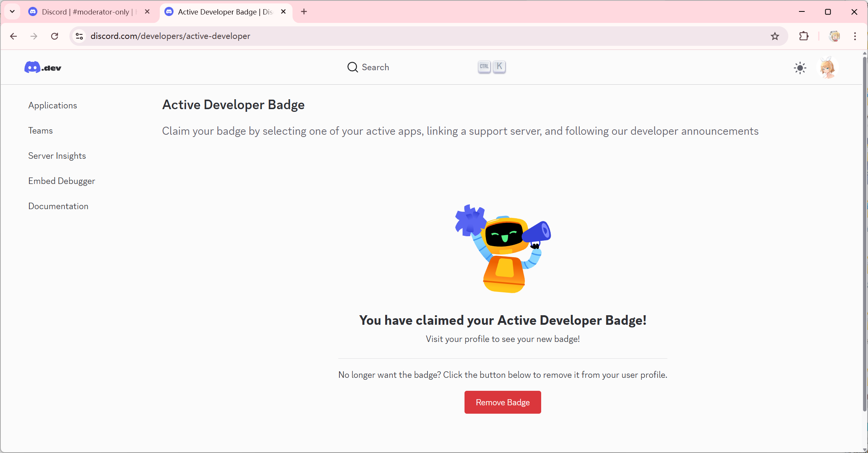Viewport: 868px width, 453px height.
Task: Switch to the Discord #moderator-only tab
Action: pos(89,12)
